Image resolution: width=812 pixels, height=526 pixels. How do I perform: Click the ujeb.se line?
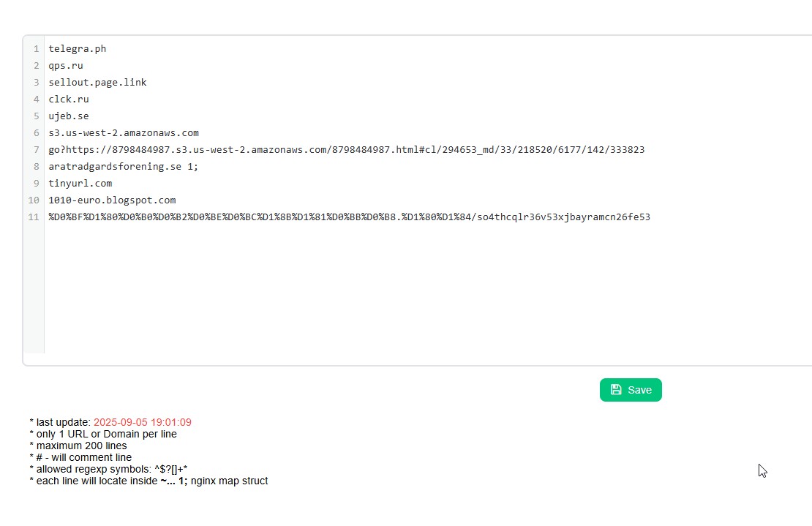pos(69,116)
